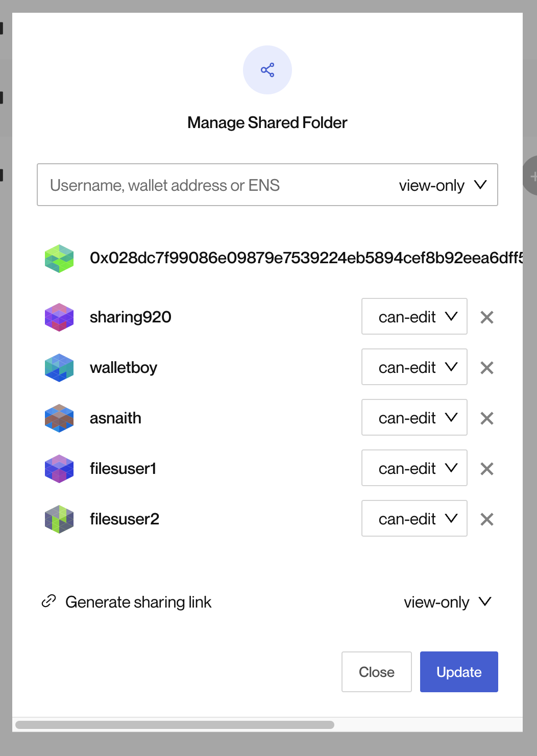Viewport: 537px width, 756px height.
Task: Remove sharing920 using the X icon
Action: [x=486, y=317]
